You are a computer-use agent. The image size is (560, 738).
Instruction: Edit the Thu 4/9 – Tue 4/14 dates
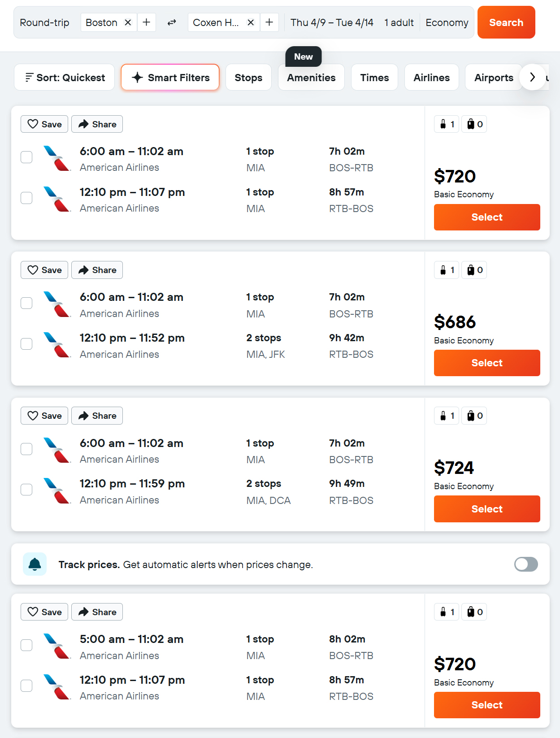332,22
